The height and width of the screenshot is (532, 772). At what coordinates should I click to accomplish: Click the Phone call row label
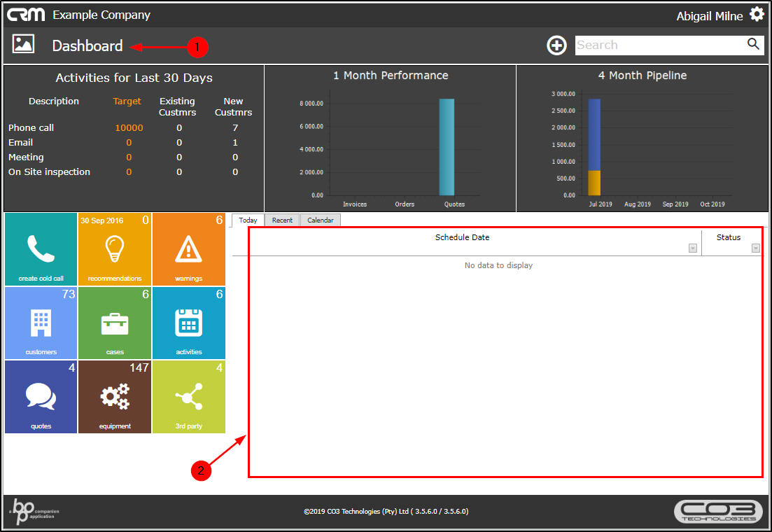tap(31, 128)
